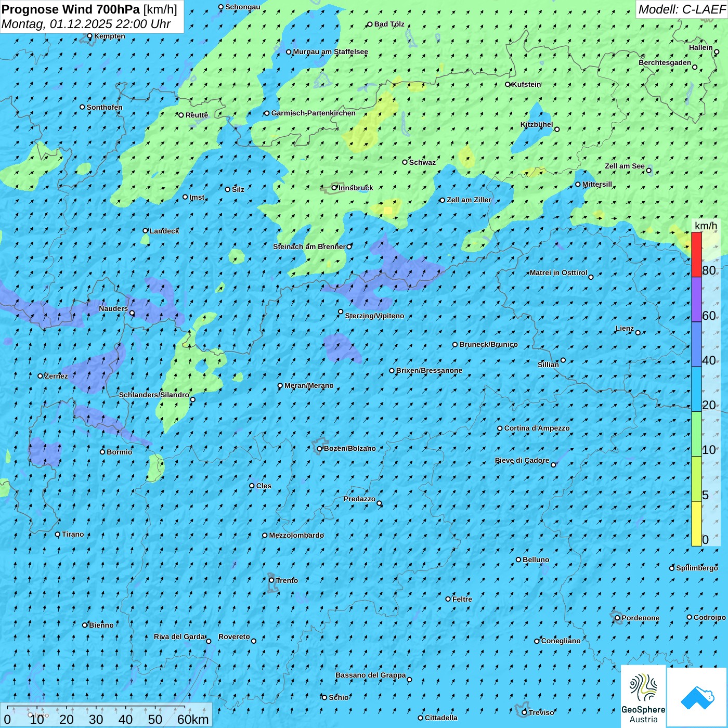Click the 'Cortina d'Ampezzo' place label
Screen dimensions: 728x728
click(x=537, y=428)
